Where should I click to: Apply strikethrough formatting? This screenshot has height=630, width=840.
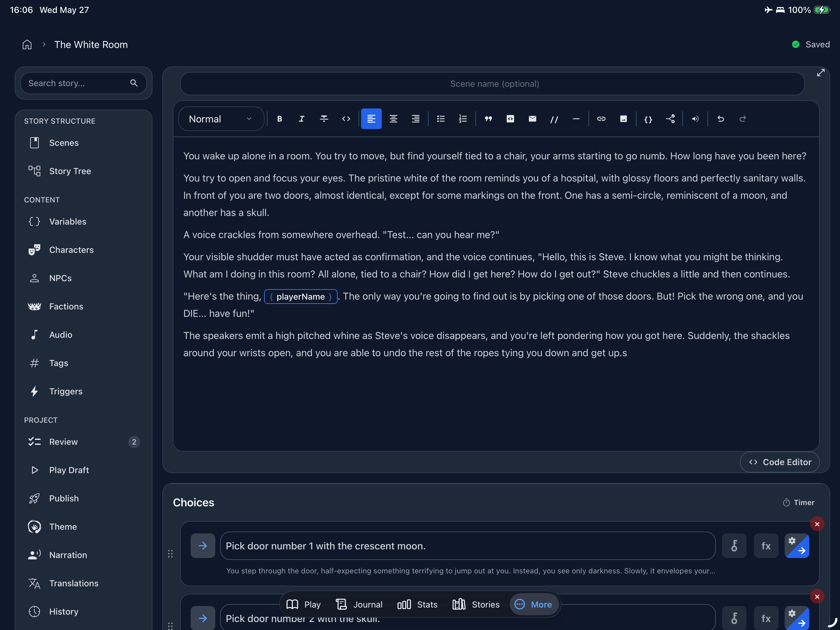324,119
